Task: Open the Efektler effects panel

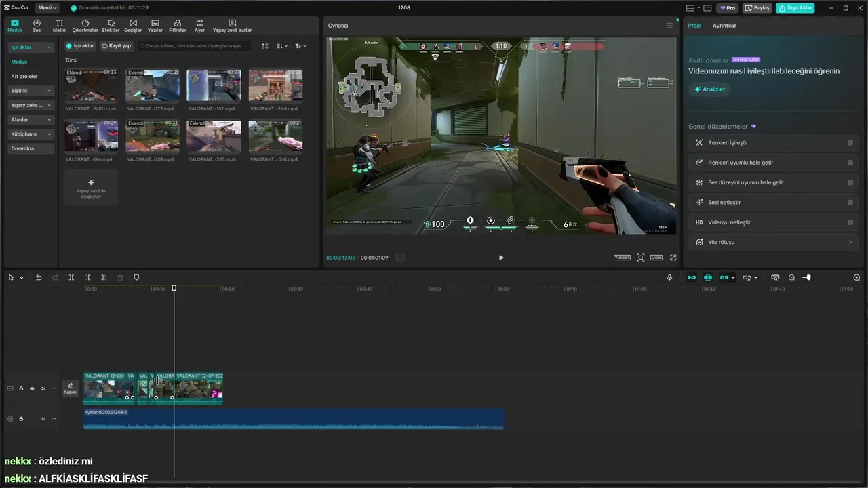Action: [x=111, y=26]
